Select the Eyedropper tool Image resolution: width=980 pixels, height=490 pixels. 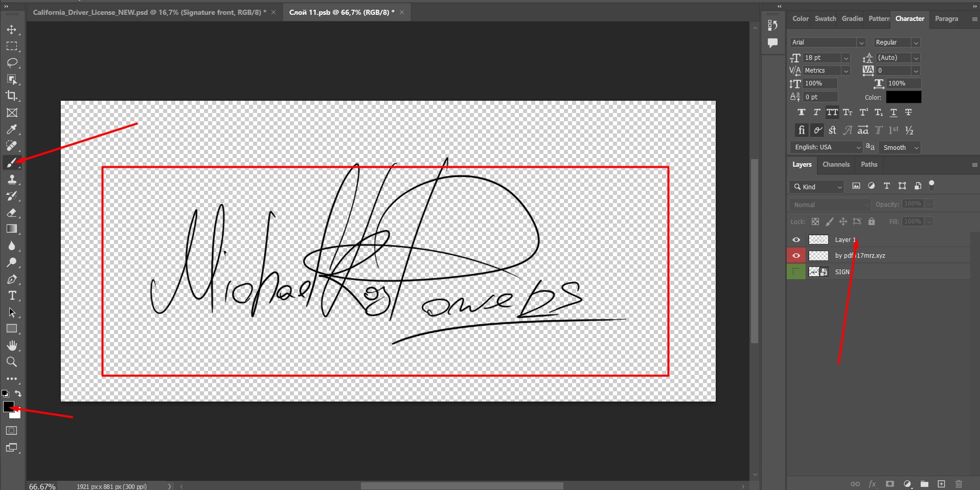pos(12,129)
